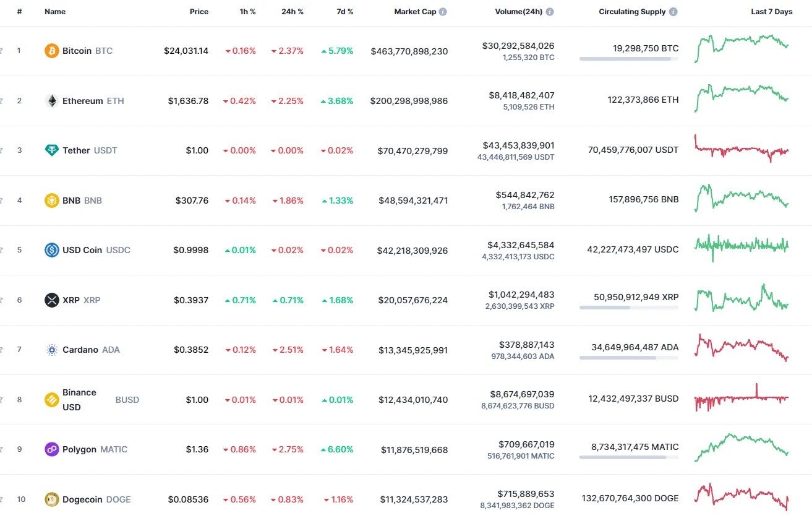This screenshot has width=812, height=518.
Task: Sort the table by Price column
Action: click(x=199, y=11)
